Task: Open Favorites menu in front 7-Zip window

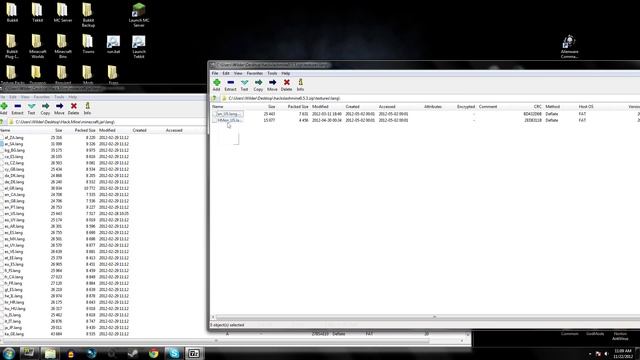Action: click(x=255, y=73)
